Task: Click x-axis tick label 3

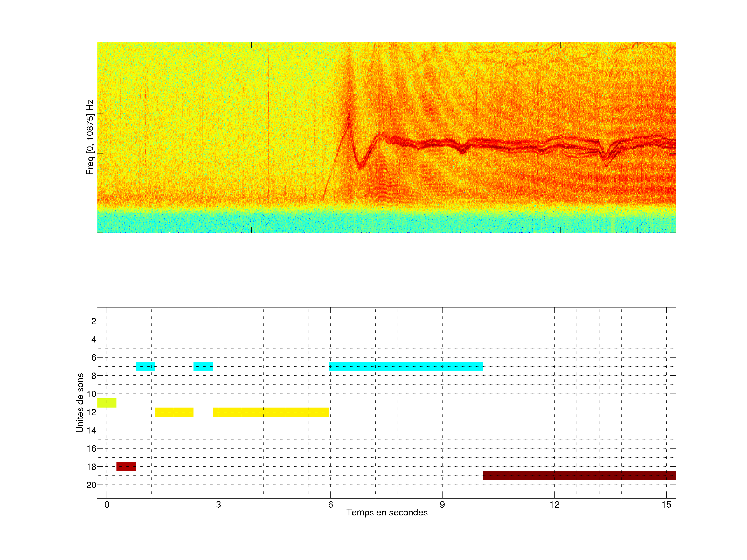Action: (x=218, y=505)
